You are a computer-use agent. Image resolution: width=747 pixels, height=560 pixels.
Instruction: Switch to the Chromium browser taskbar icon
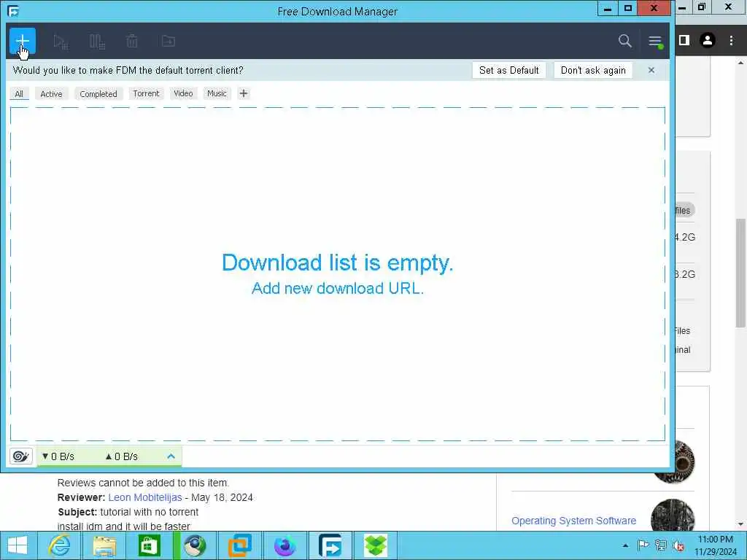pyautogui.click(x=194, y=545)
